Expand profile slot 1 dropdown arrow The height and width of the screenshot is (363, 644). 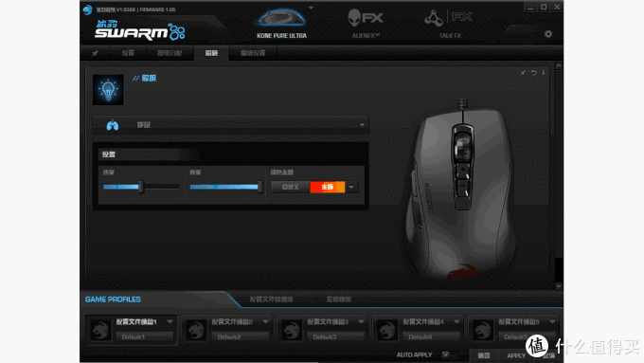170,321
